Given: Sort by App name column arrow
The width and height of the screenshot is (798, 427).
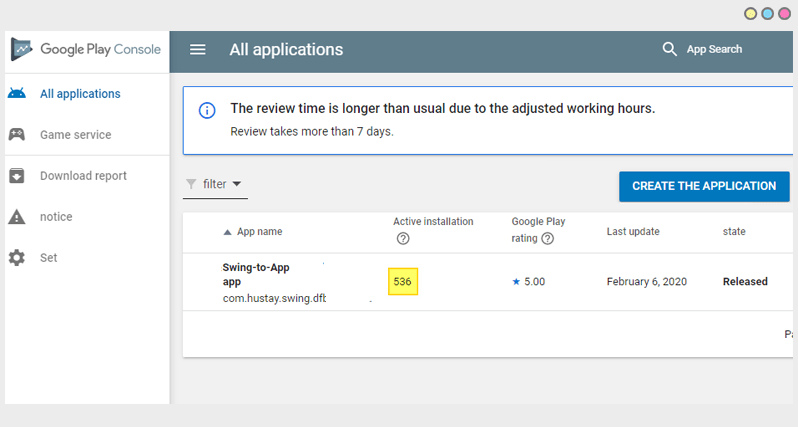Looking at the screenshot, I should click(x=227, y=232).
